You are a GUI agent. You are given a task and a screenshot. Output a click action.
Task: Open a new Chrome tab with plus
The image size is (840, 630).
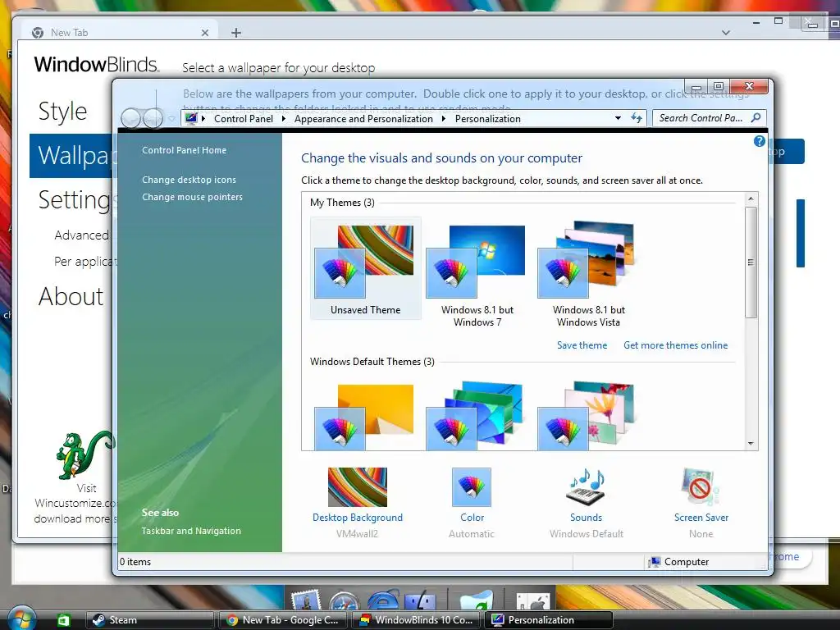236,33
